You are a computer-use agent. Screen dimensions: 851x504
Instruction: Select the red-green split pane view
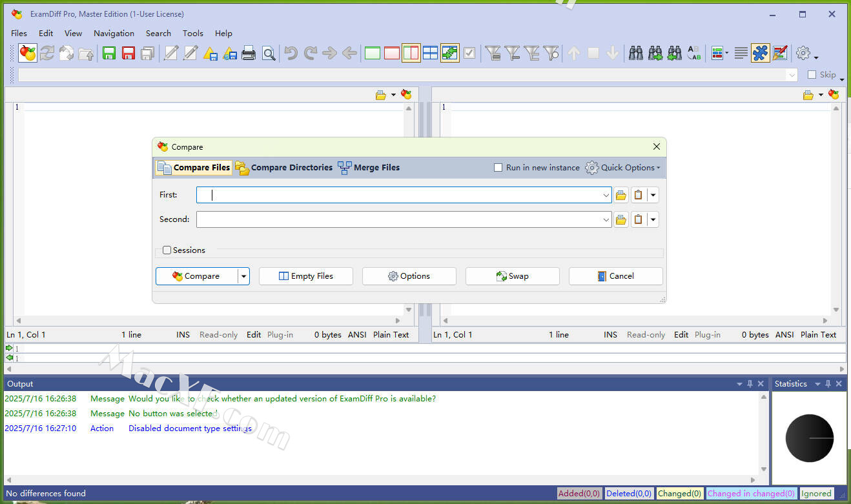pos(411,54)
